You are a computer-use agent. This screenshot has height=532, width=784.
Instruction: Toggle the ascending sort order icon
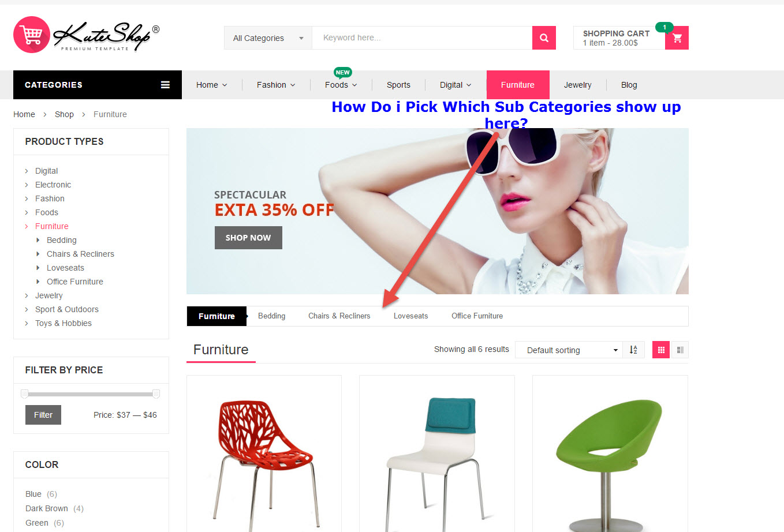coord(633,350)
